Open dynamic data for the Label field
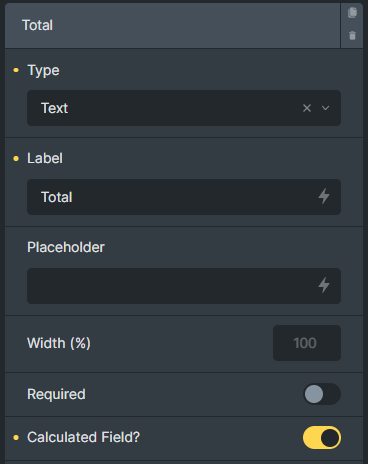 pos(324,196)
